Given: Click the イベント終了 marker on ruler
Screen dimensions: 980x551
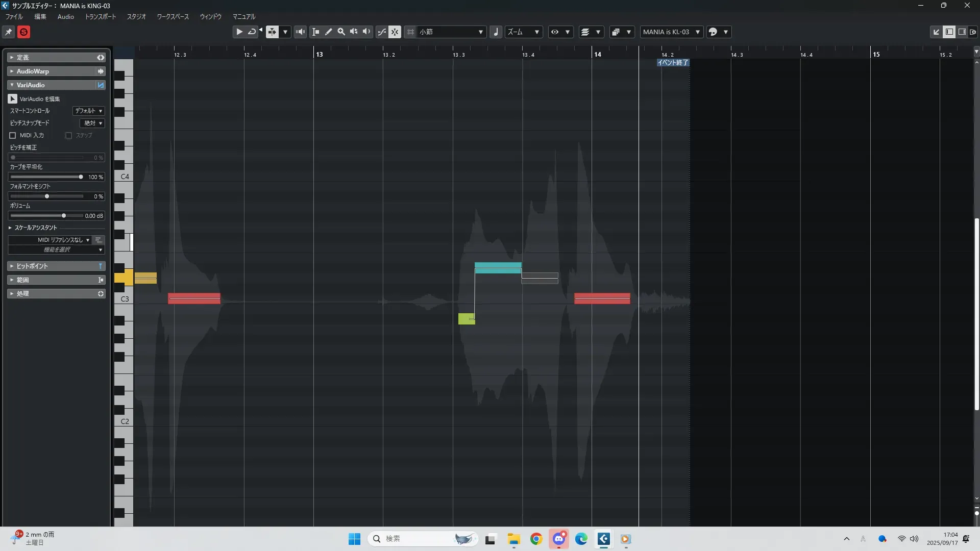Looking at the screenshot, I should 673,63.
